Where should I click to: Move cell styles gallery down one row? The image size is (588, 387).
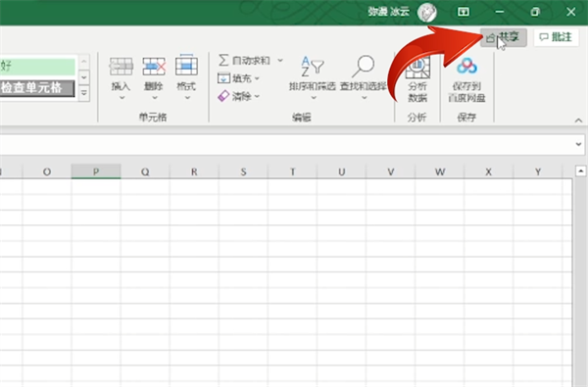pyautogui.click(x=84, y=77)
